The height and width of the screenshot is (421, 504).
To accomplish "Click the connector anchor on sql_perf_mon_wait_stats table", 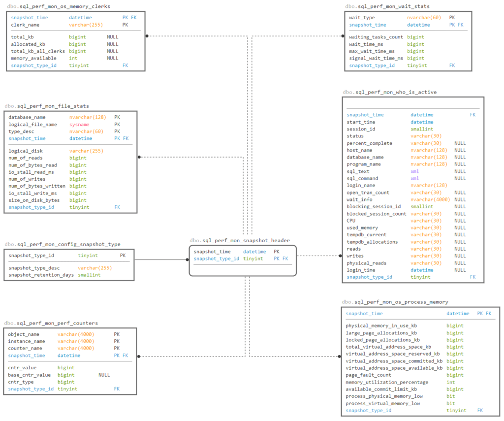I will click(x=342, y=35).
